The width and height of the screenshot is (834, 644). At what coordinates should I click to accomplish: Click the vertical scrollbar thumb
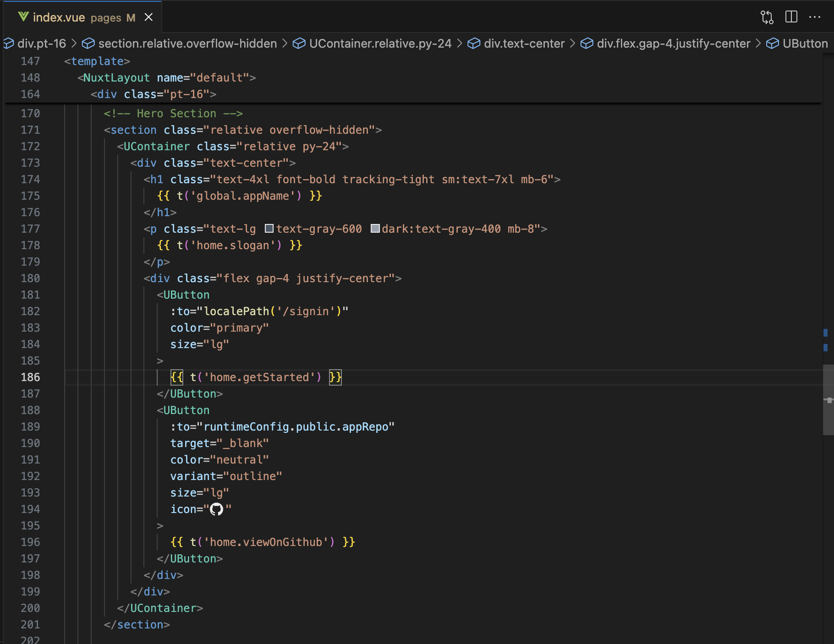828,399
